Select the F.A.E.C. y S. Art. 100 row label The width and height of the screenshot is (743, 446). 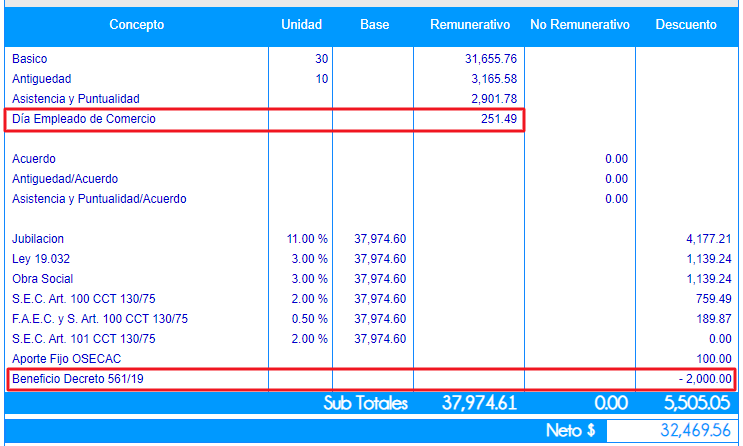tap(99, 319)
